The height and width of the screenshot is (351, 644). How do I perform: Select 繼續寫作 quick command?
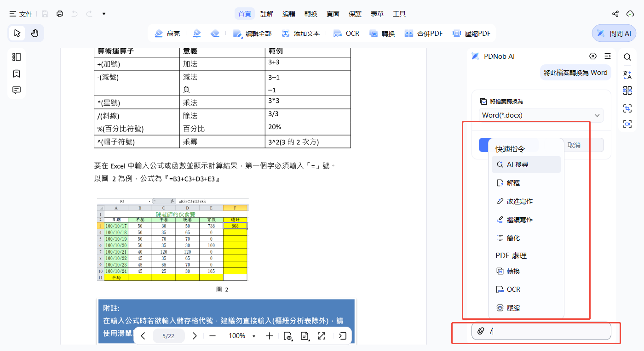[x=526, y=220]
